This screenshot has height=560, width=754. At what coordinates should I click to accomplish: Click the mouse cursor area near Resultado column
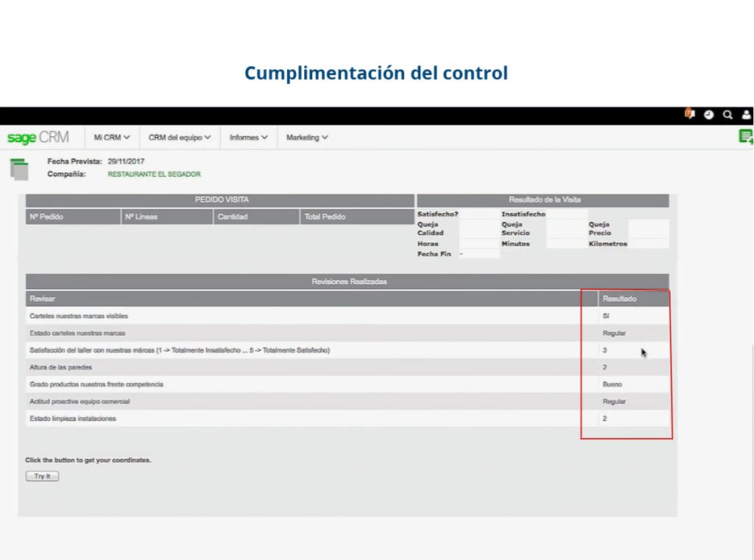(642, 352)
